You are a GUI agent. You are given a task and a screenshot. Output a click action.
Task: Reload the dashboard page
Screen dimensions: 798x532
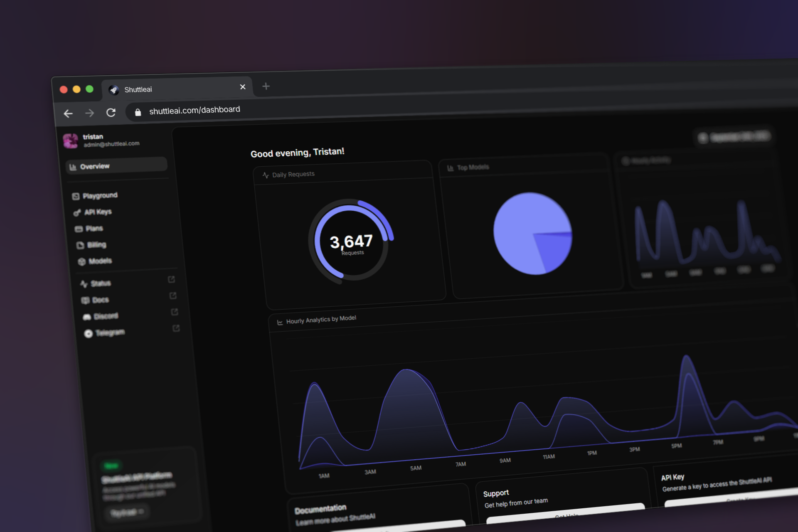(x=111, y=113)
